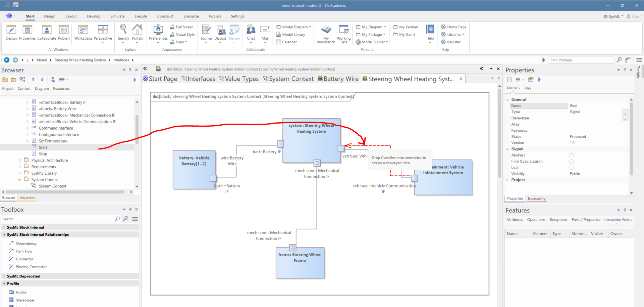Image resolution: width=644 pixels, height=307 pixels.
Task: Click the Interfaces breadcrumb link
Action: tap(121, 60)
